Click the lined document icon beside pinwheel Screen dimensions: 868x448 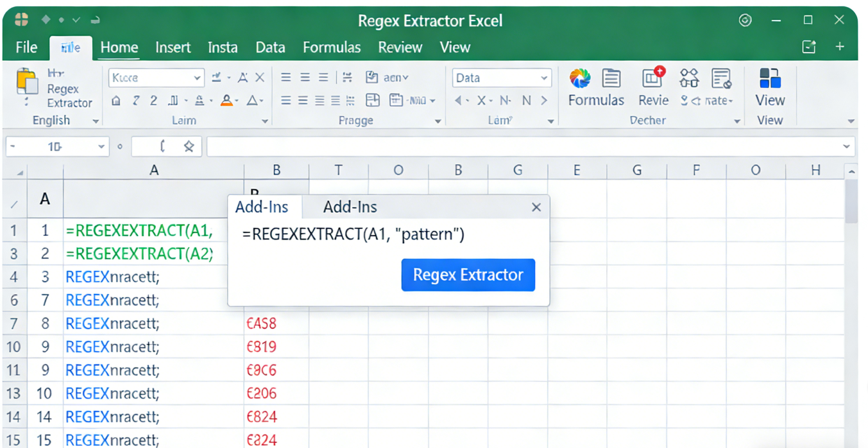pyautogui.click(x=611, y=78)
